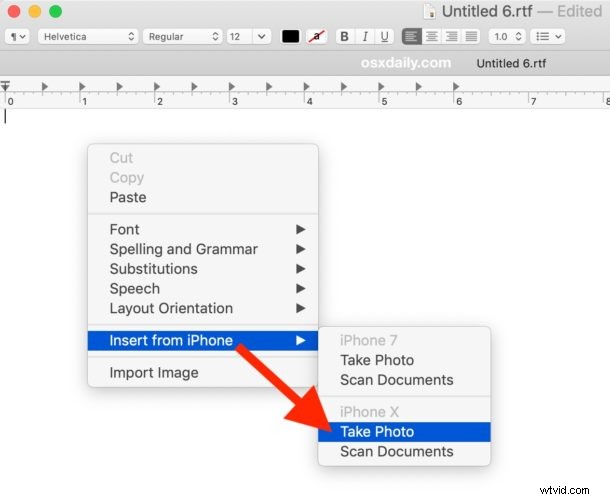Image resolution: width=610 pixels, height=500 pixels.
Task: Open the Regular typeface dropdown
Action: click(182, 37)
